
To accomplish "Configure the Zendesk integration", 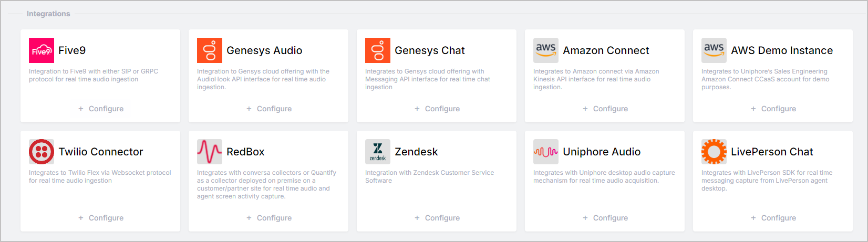I will pyautogui.click(x=437, y=218).
